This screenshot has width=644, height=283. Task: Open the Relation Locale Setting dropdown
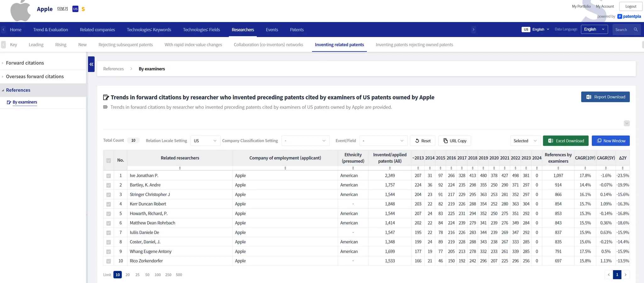click(x=205, y=141)
